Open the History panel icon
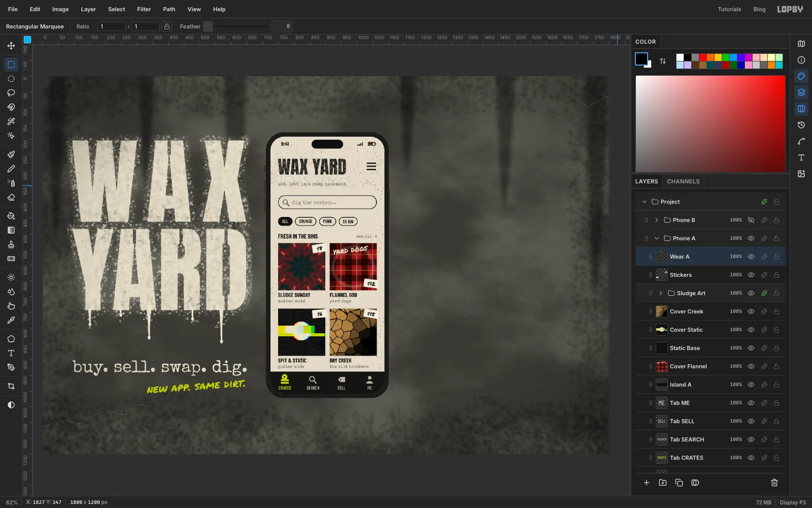812x508 pixels. 801,125
